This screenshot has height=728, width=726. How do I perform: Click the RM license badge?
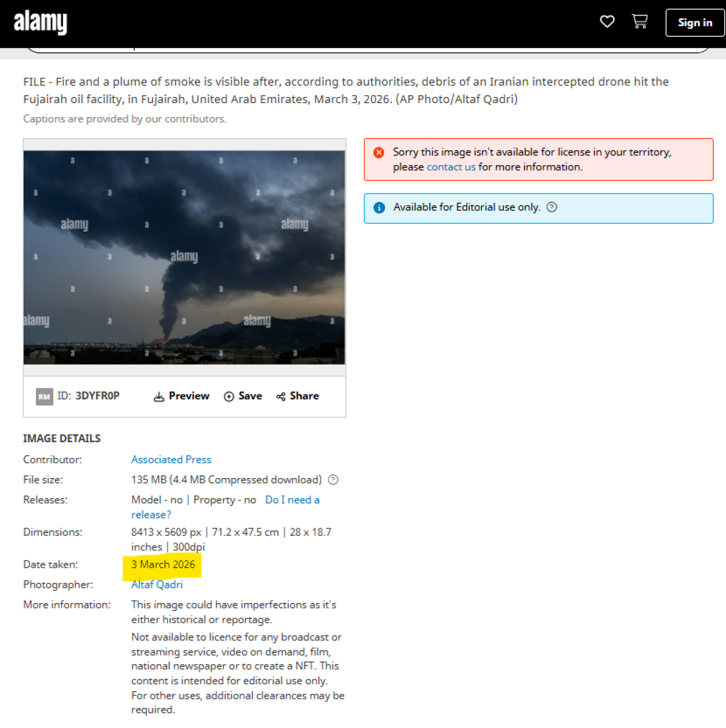pyautogui.click(x=44, y=397)
